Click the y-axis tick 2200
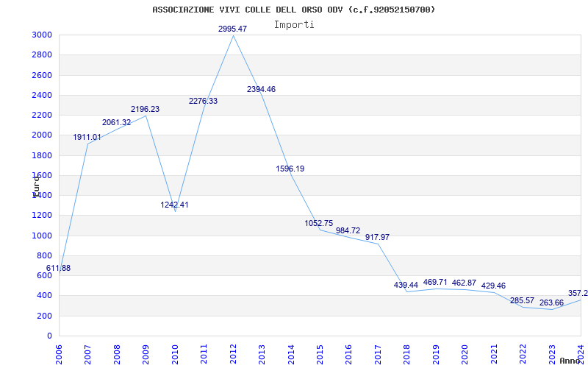Viewport: 588px width, 368px height. click(42, 116)
